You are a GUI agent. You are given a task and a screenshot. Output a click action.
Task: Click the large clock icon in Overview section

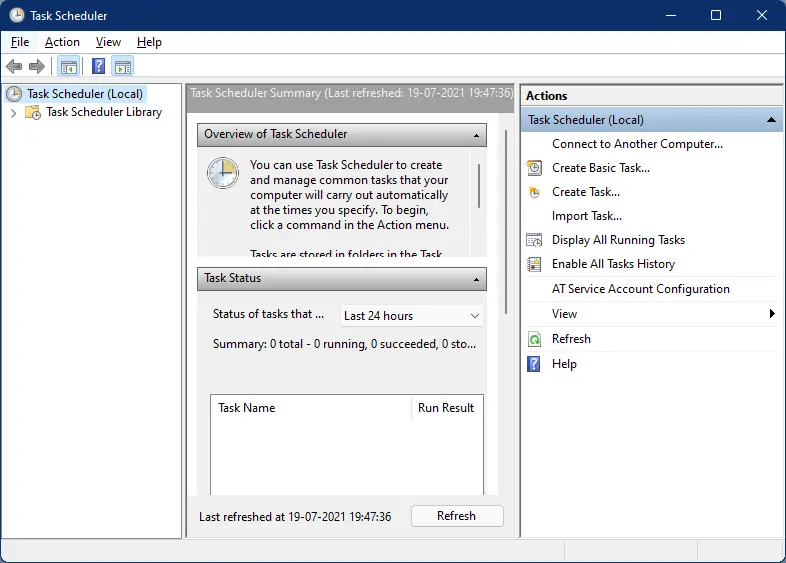click(223, 173)
